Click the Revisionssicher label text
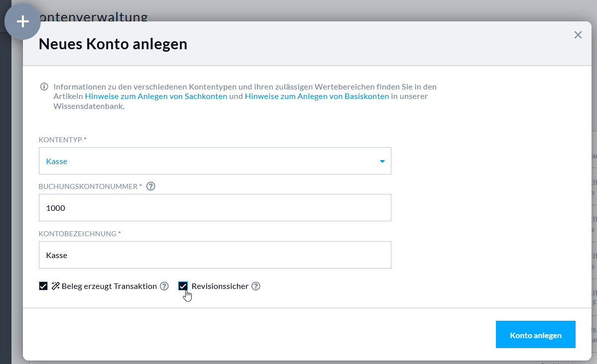The height and width of the screenshot is (364, 597). [220, 286]
